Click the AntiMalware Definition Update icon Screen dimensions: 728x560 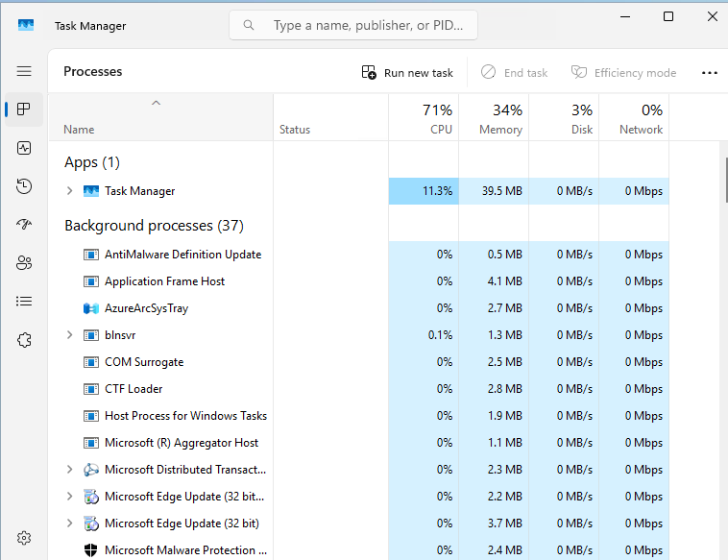point(91,255)
